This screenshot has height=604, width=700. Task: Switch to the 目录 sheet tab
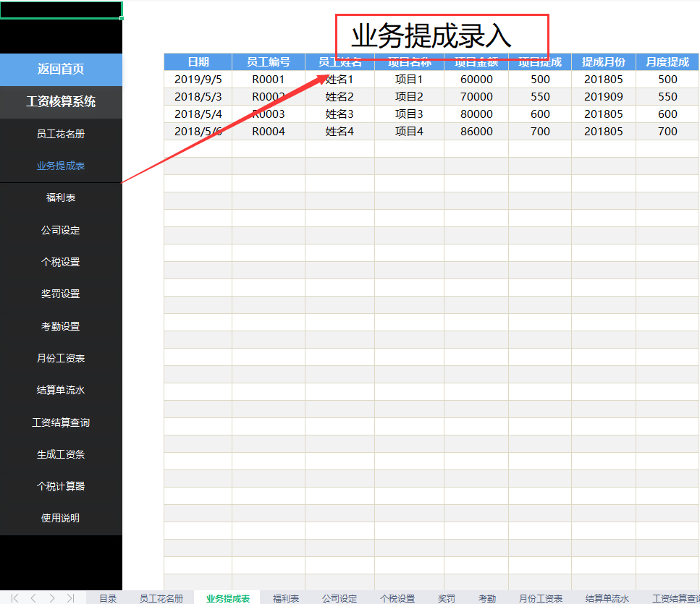(107, 598)
